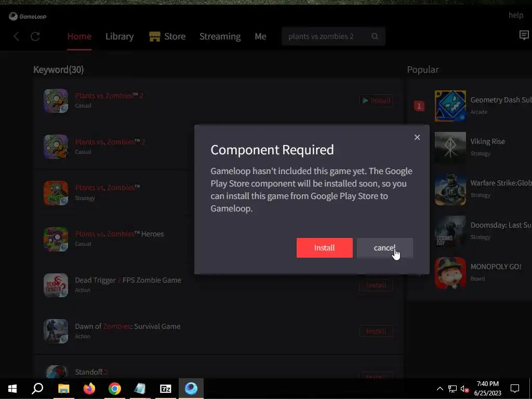Open Dawn of Zombies game icon
This screenshot has height=399, width=532.
(x=56, y=331)
